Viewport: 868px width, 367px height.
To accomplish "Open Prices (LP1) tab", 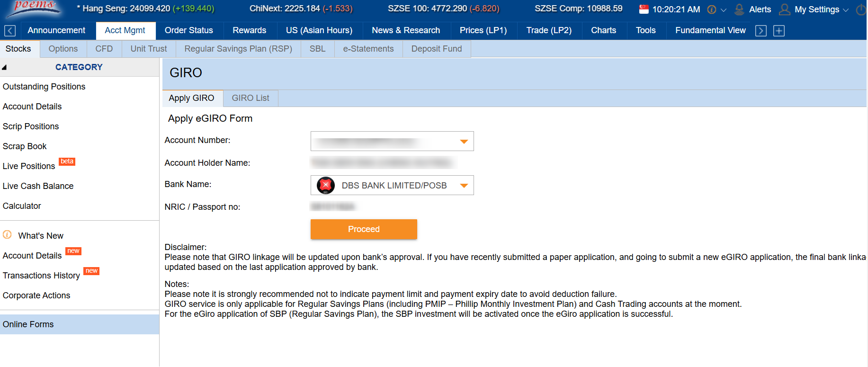I will point(483,30).
